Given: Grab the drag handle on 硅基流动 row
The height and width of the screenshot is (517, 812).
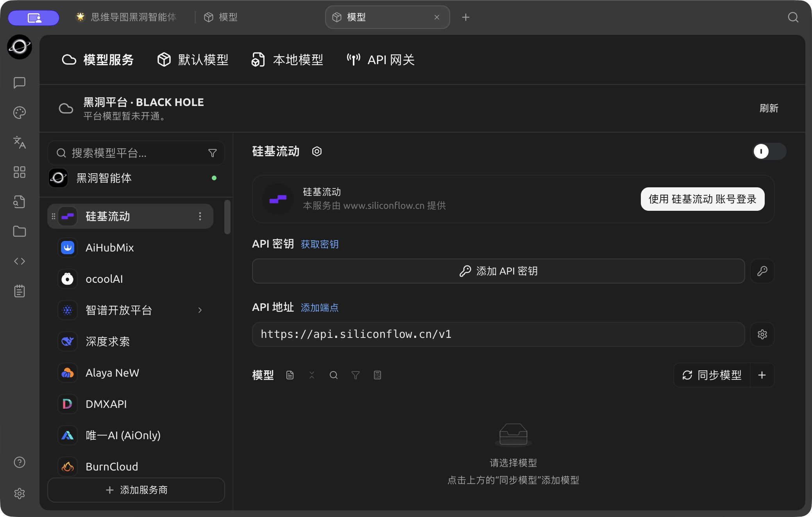Looking at the screenshot, I should click(x=54, y=216).
